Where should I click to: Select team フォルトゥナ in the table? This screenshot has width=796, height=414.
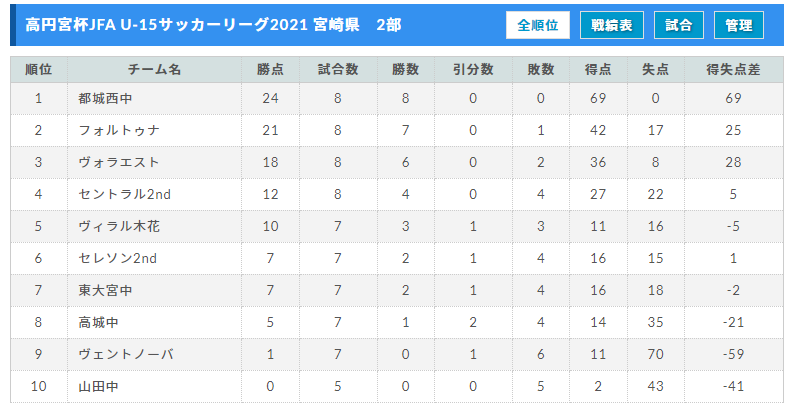pos(118,130)
